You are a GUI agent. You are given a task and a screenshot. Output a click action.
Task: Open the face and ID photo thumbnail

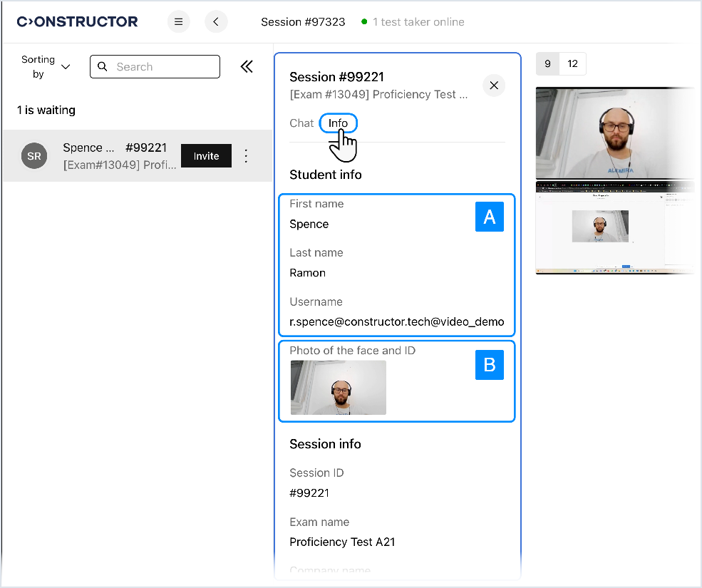click(x=339, y=388)
